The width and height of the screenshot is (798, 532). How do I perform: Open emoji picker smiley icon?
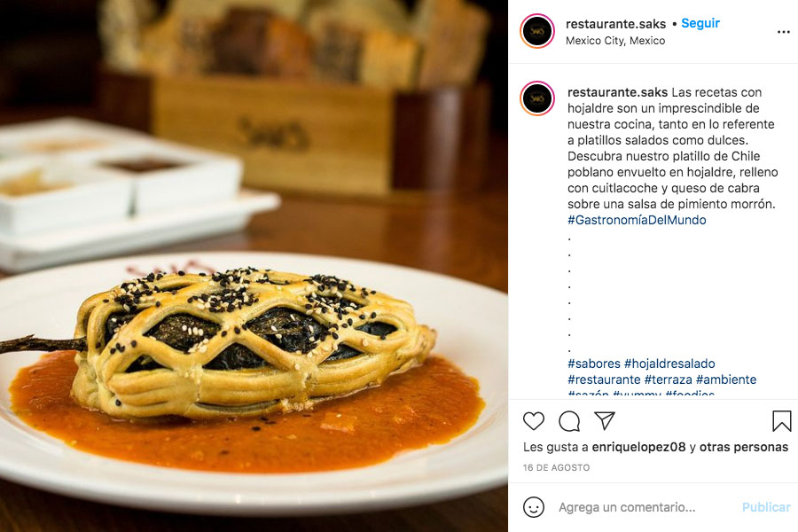tap(534, 507)
